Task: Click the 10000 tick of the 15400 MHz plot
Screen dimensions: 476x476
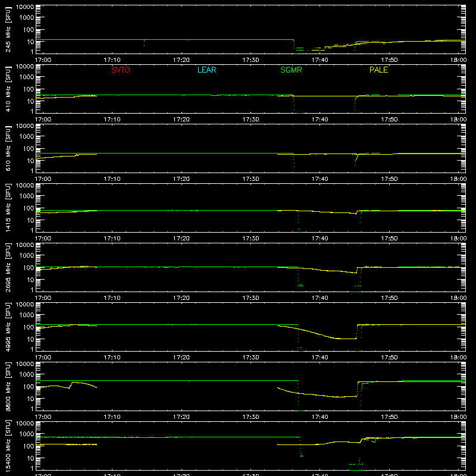Action: [25, 424]
